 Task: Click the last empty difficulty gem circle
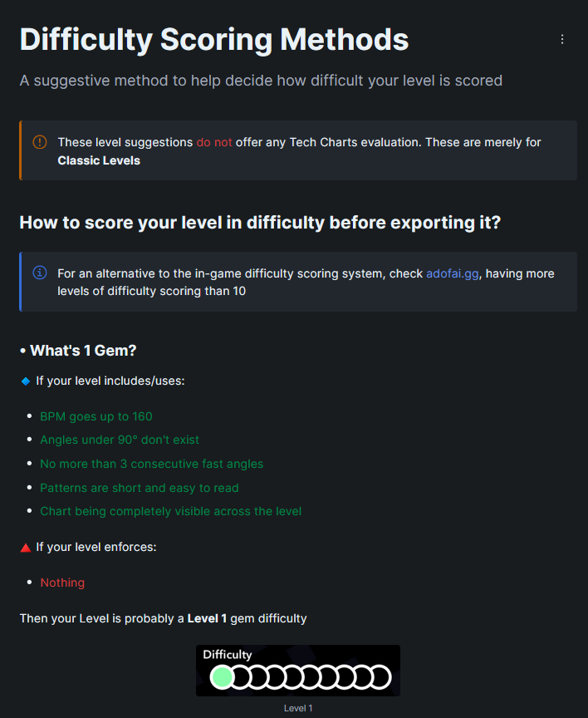point(380,677)
